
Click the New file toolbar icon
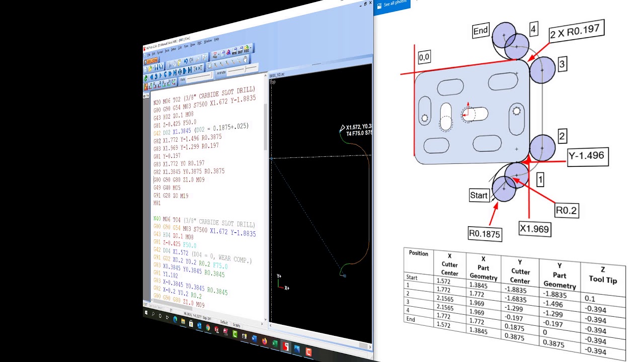(145, 69)
